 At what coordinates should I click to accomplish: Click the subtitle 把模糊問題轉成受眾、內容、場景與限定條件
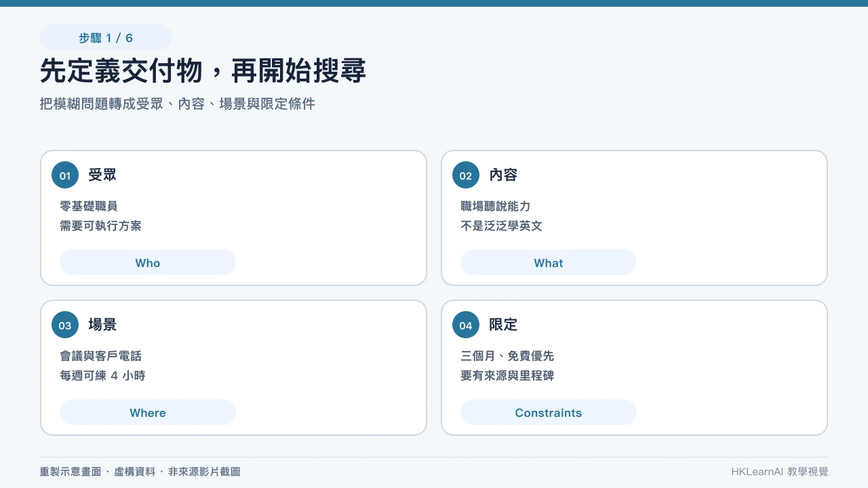[x=178, y=104]
